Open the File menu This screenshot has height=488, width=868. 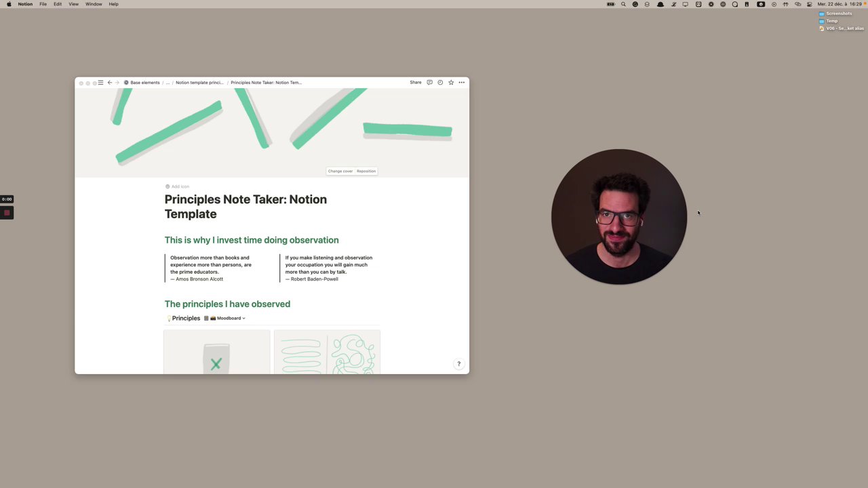coord(43,4)
